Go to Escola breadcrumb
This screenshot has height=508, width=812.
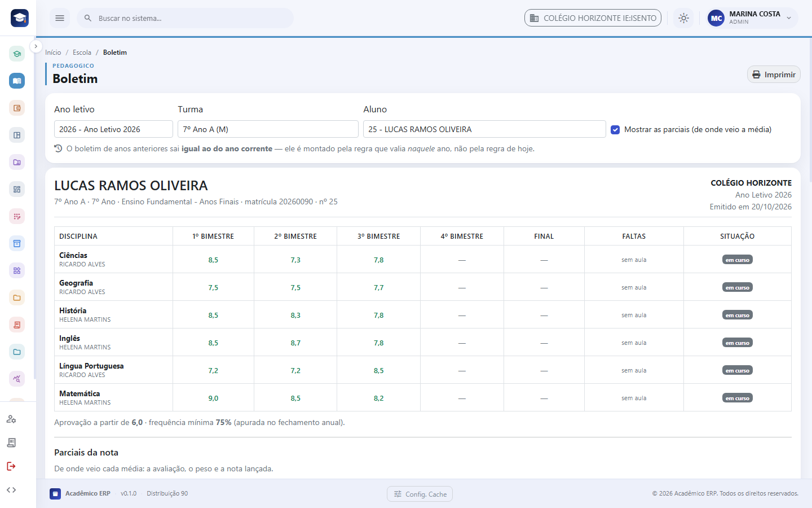82,52
